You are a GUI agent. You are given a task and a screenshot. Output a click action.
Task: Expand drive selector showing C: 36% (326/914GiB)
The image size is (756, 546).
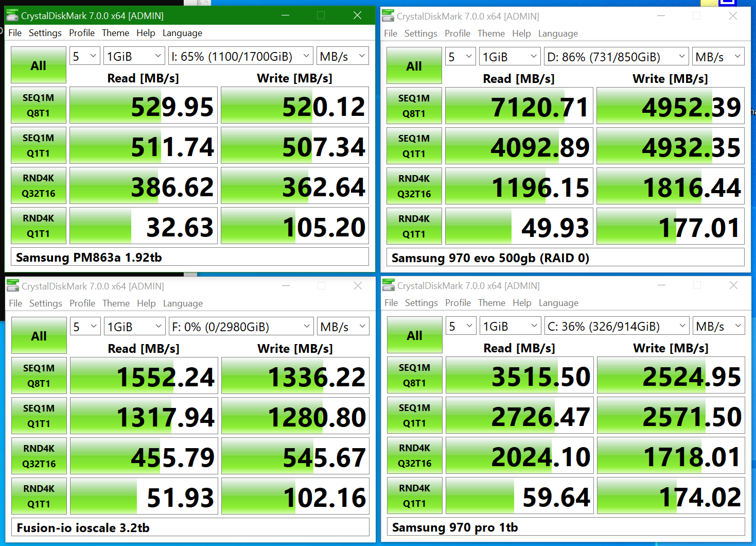pyautogui.click(x=617, y=326)
